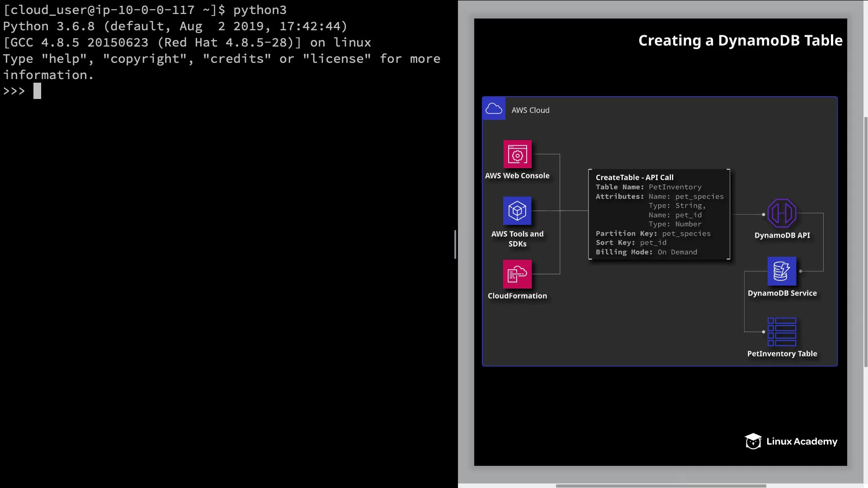Click the PetInventory table name value
Viewport: 868px width, 488px height.
tap(675, 187)
